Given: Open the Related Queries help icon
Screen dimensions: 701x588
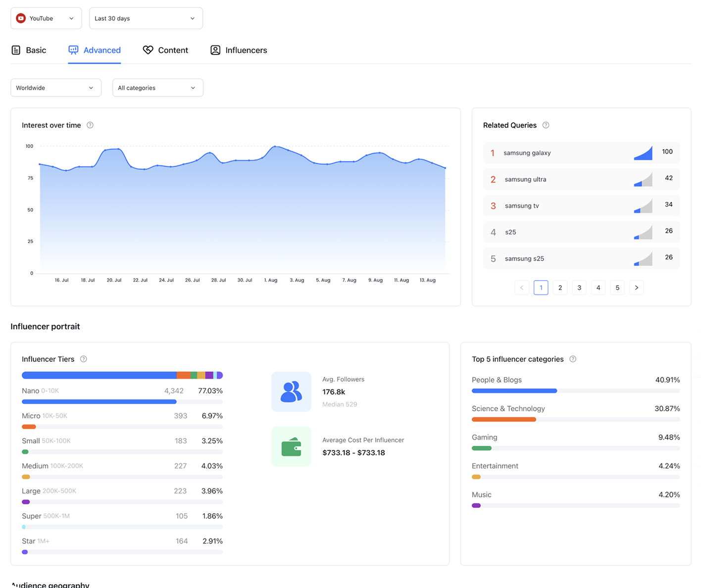Looking at the screenshot, I should [546, 125].
